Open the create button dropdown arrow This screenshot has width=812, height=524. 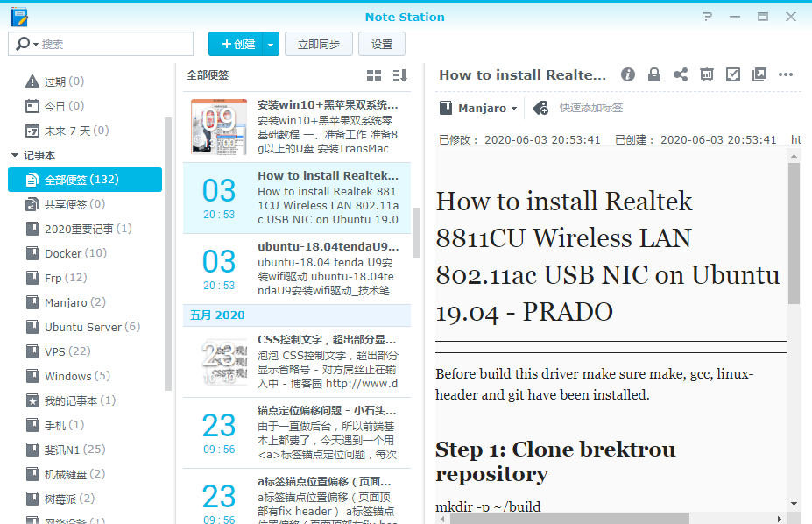point(271,44)
